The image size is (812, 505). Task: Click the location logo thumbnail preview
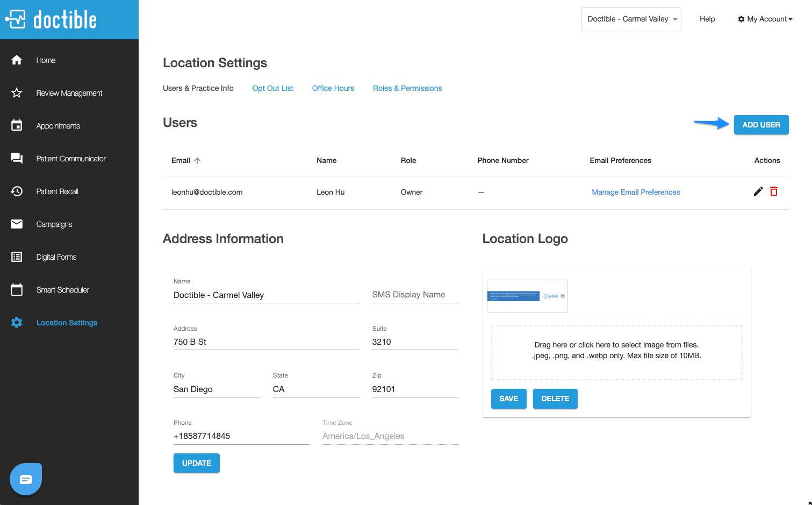(527, 296)
